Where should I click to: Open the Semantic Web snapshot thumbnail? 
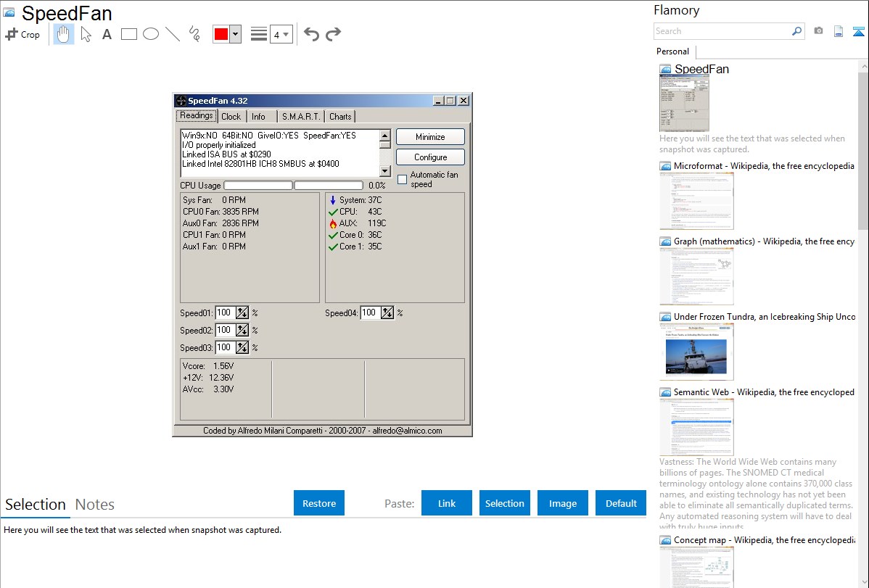(x=696, y=427)
